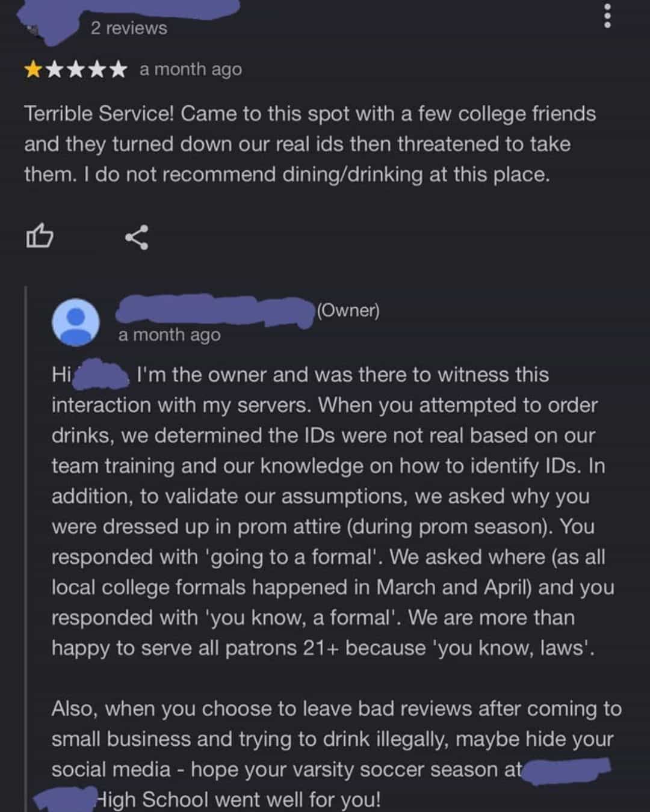Click the "(Owner)" label
This screenshot has width=650, height=812.
348,310
